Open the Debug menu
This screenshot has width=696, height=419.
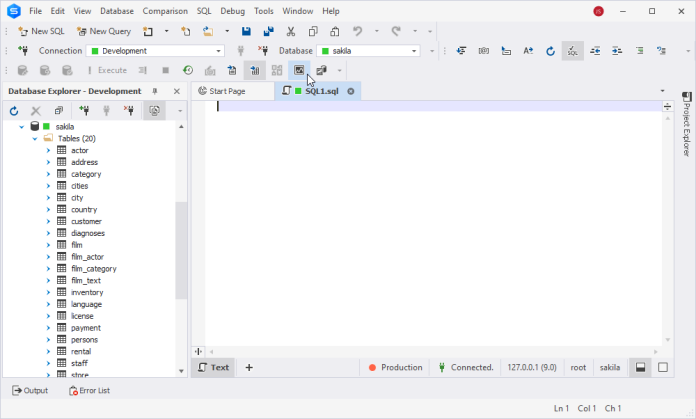[233, 11]
